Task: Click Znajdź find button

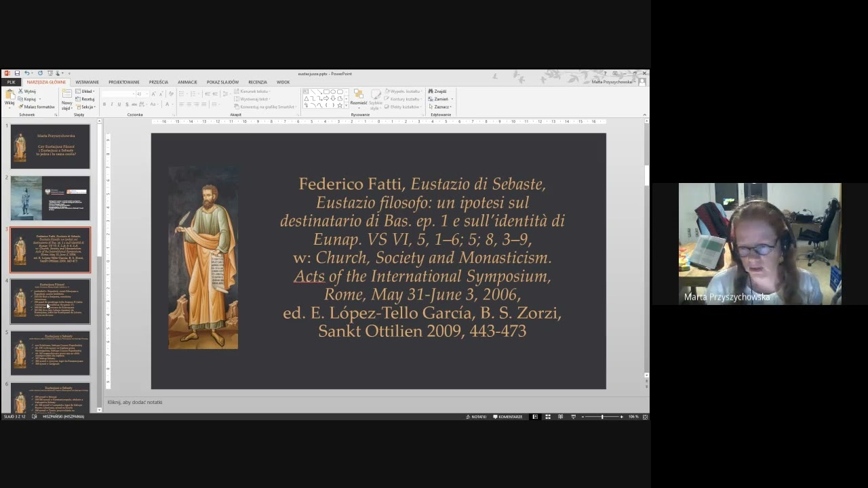Action: [x=437, y=91]
